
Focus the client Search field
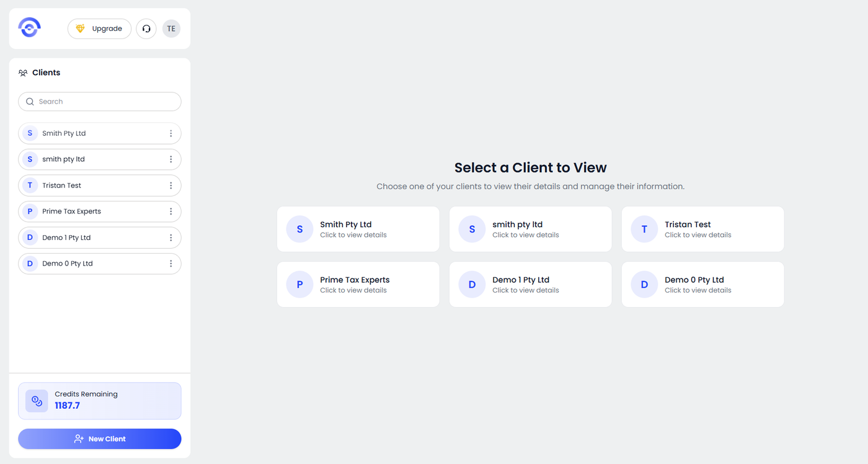[x=105, y=102]
